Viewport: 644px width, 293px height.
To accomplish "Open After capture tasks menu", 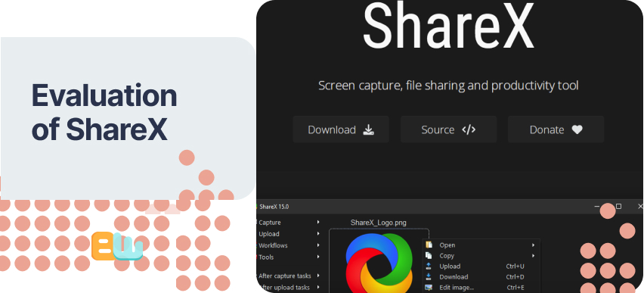I will [285, 276].
